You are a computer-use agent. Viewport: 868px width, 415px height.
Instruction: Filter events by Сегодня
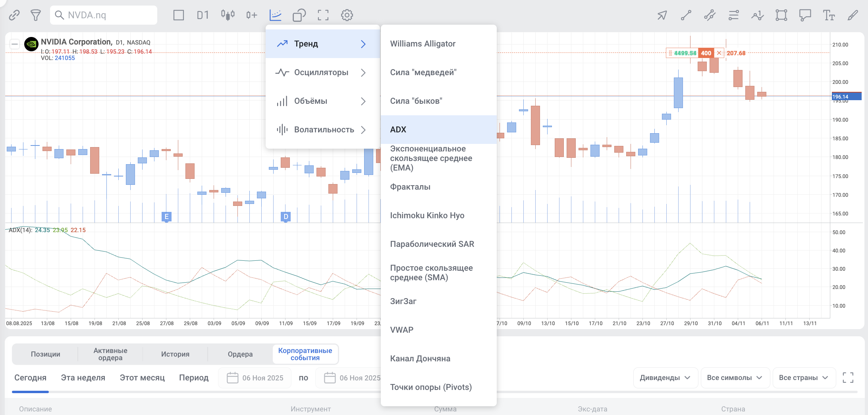click(x=30, y=378)
